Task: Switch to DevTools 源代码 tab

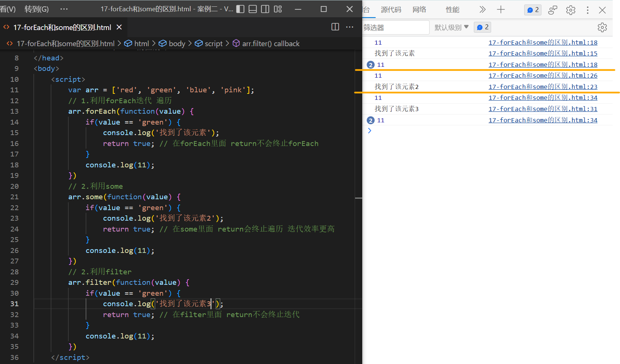Action: click(x=391, y=10)
